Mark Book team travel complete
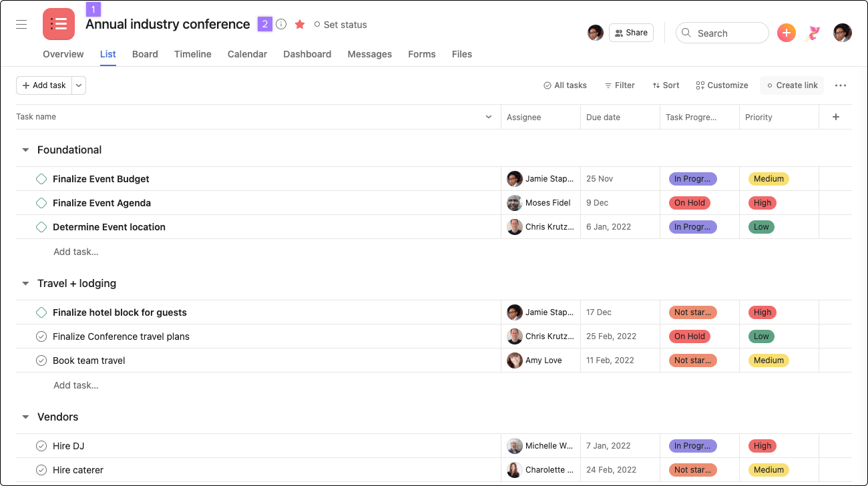Image resolution: width=868 pixels, height=486 pixels. pyautogui.click(x=41, y=360)
